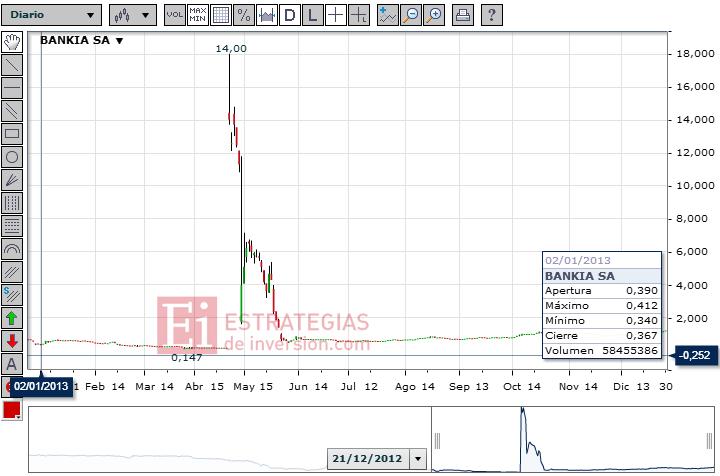Click the zoom out magnifier
Image resolution: width=720 pixels, height=476 pixels.
click(x=411, y=15)
